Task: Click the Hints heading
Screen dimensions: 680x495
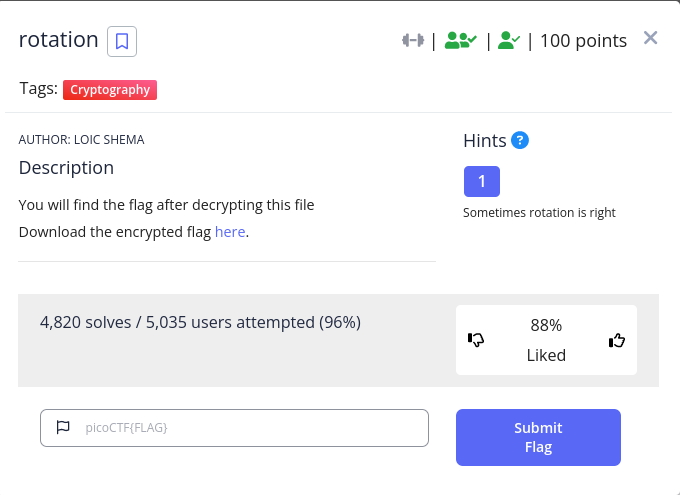Action: pyautogui.click(x=484, y=141)
